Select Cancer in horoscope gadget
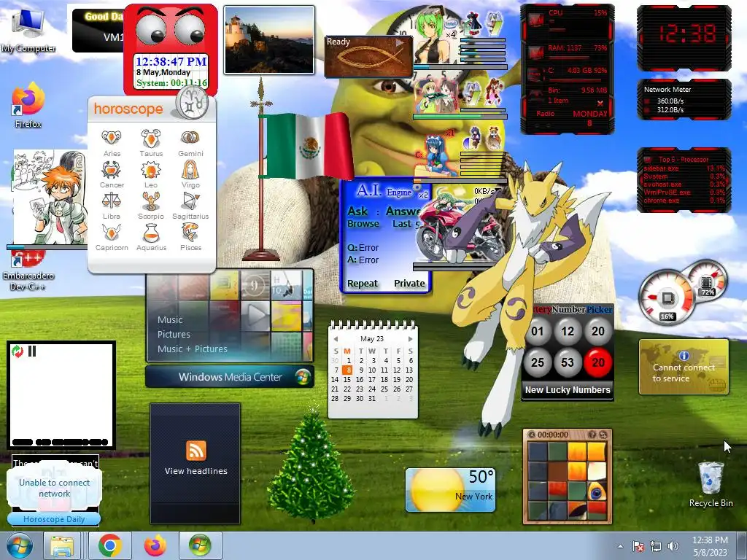This screenshot has height=560, width=747. 112,175
